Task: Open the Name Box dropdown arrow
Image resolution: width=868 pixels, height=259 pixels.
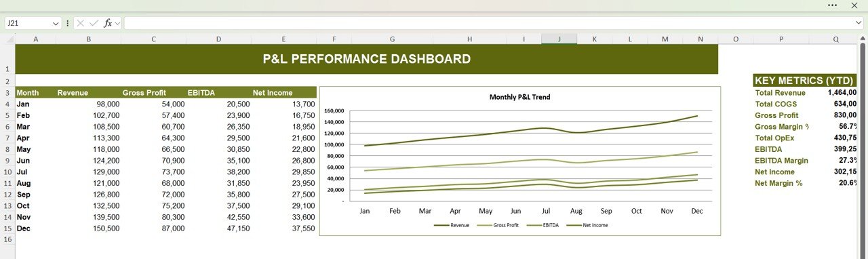Action: click(56, 23)
